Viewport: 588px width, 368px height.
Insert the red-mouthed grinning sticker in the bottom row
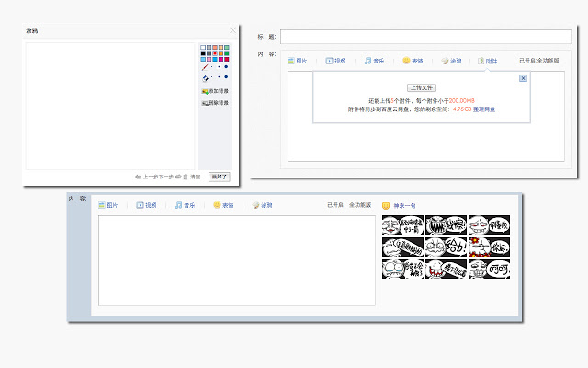tap(446, 269)
